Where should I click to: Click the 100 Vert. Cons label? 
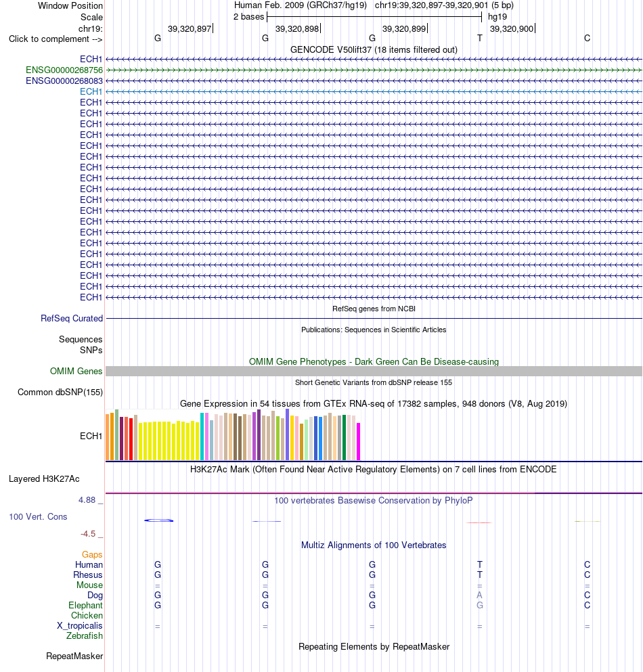[38, 517]
